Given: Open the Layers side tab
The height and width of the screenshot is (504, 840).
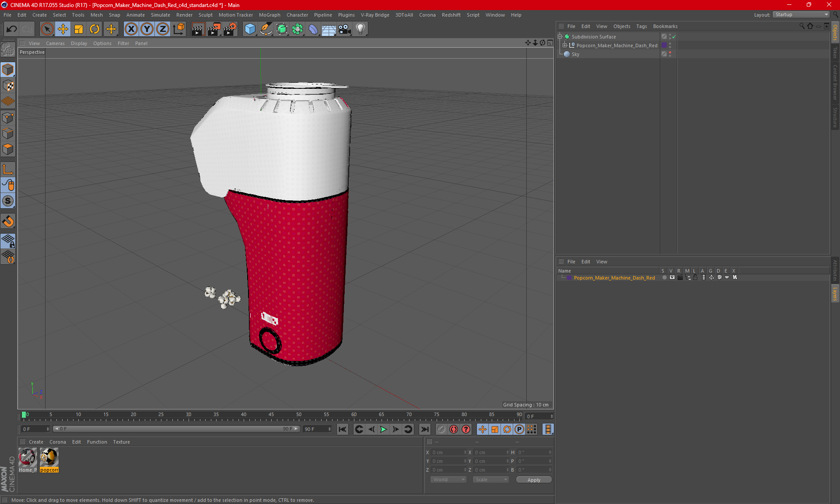Looking at the screenshot, I should pyautogui.click(x=835, y=294).
